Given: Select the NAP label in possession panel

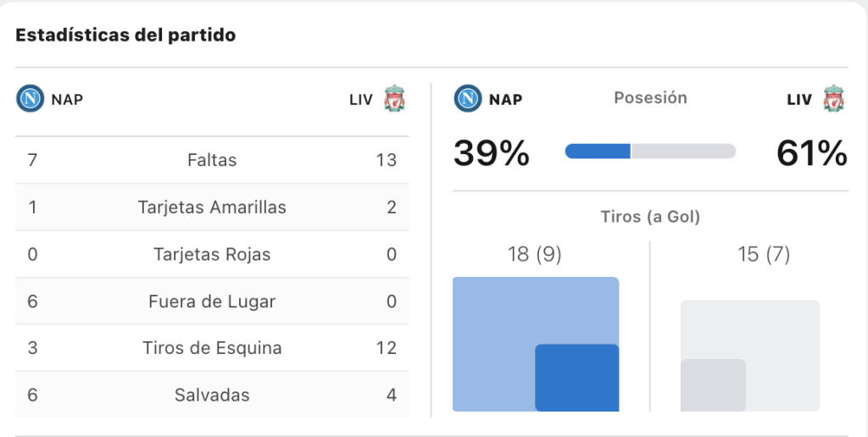Looking at the screenshot, I should 505,100.
